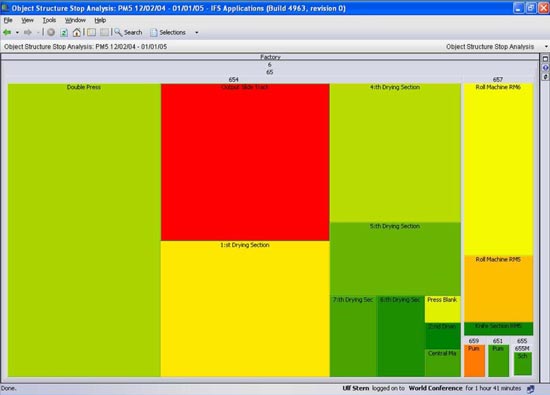Click the blue info icon in sidebar
Viewport: 550px width, 395px height.
tap(545, 68)
